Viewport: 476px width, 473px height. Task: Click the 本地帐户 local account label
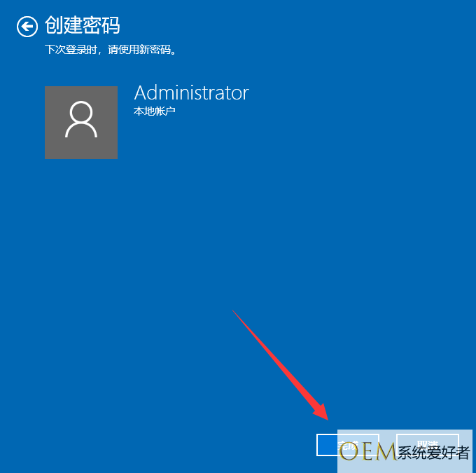click(x=155, y=111)
